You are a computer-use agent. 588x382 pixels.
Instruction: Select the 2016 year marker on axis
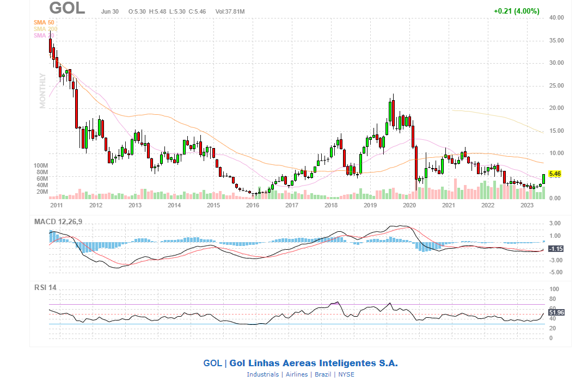(x=252, y=205)
